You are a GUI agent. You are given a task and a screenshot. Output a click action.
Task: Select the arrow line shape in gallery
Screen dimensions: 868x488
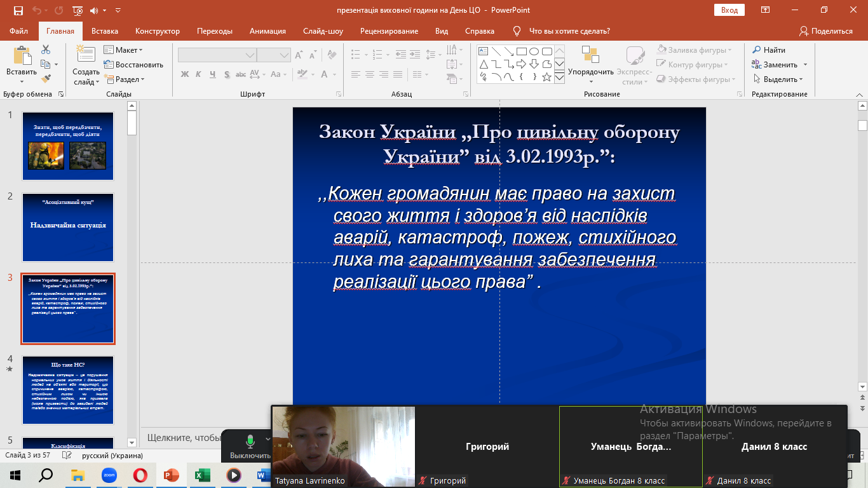[x=508, y=51]
